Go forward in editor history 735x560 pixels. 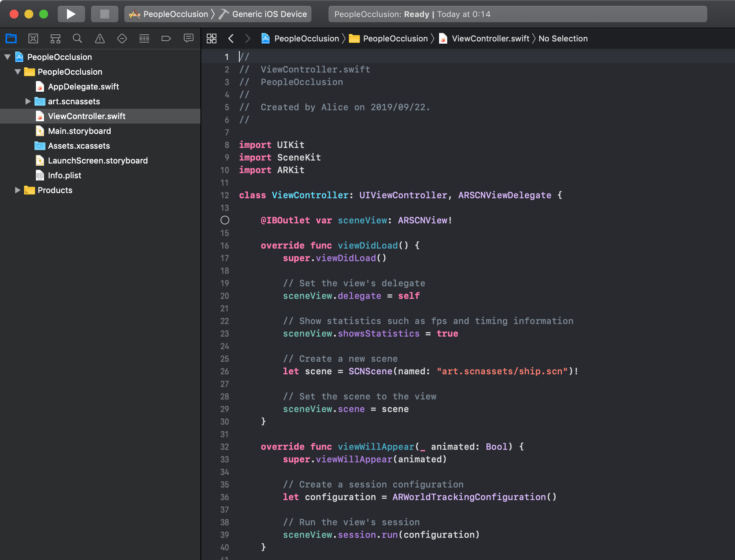coord(248,38)
